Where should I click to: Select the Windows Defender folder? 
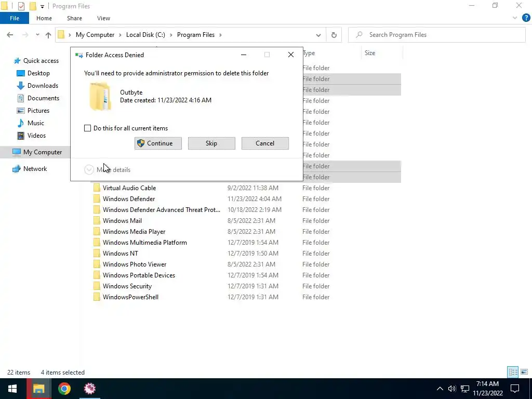click(129, 199)
